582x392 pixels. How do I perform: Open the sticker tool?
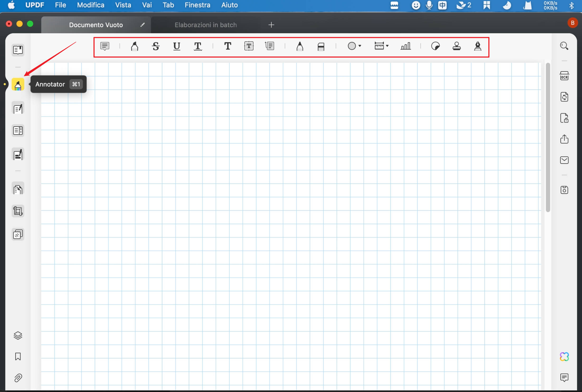436,46
